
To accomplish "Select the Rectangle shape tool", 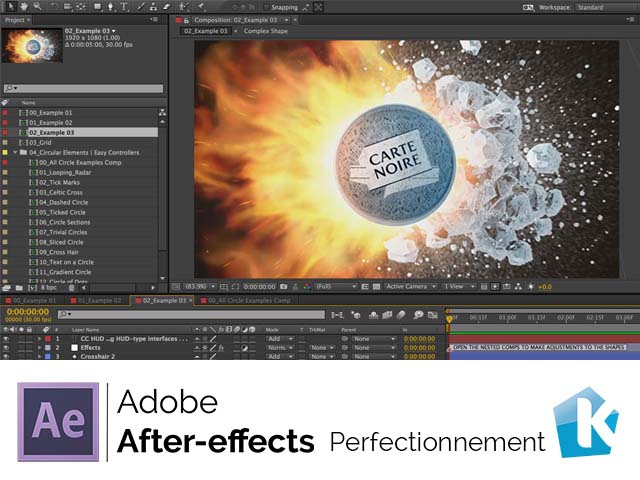I will coord(98,7).
